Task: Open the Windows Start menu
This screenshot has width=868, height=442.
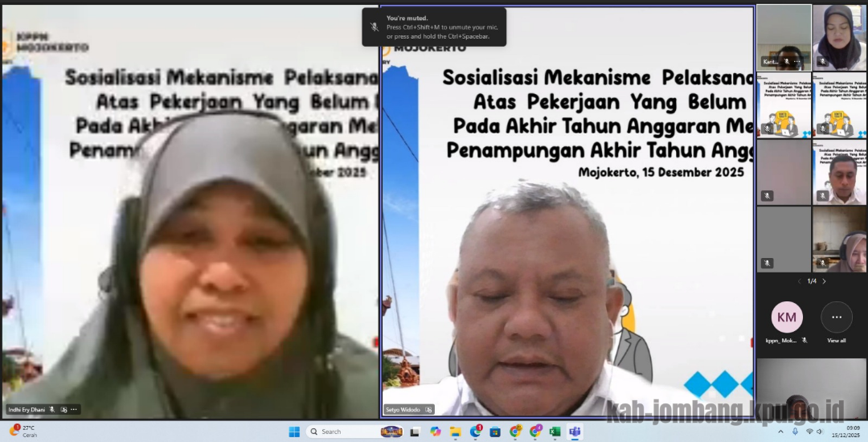Action: [295, 432]
